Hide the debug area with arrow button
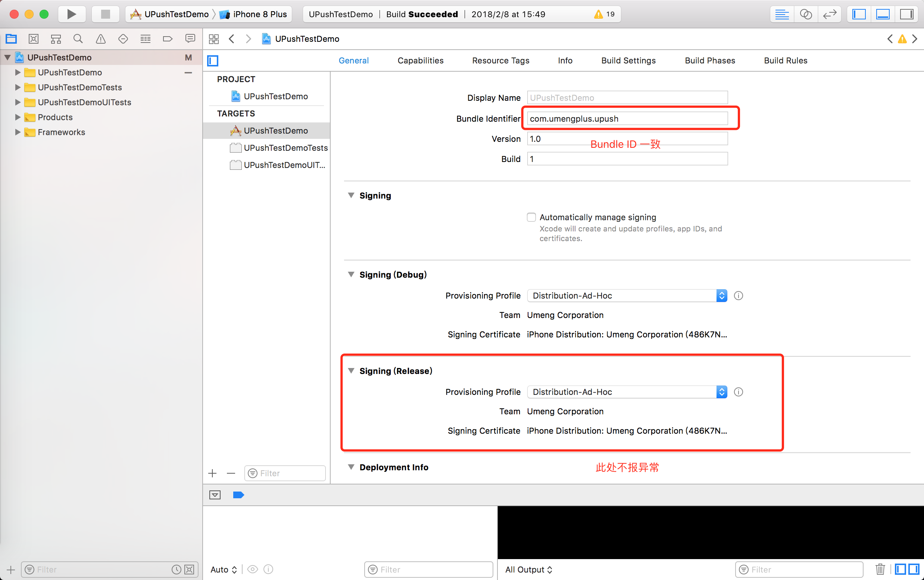The width and height of the screenshot is (924, 580). point(215,495)
